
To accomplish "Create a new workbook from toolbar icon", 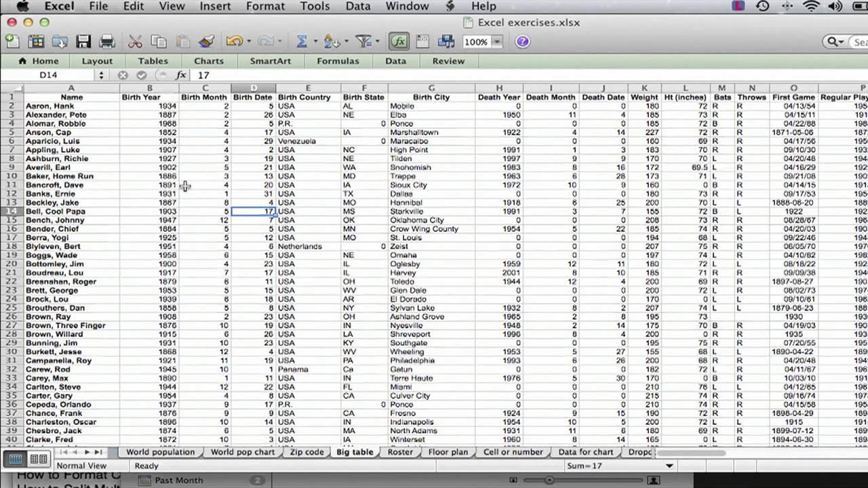I will 12,41.
